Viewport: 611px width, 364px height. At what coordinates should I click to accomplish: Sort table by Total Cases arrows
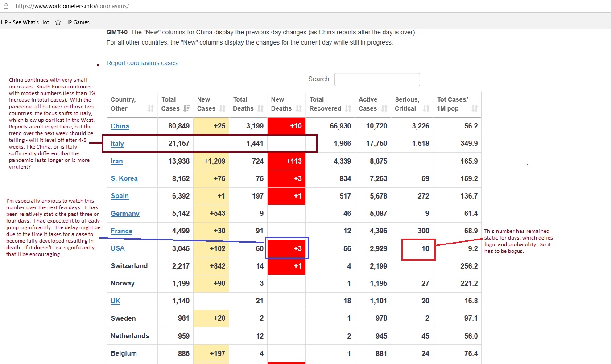[186, 108]
